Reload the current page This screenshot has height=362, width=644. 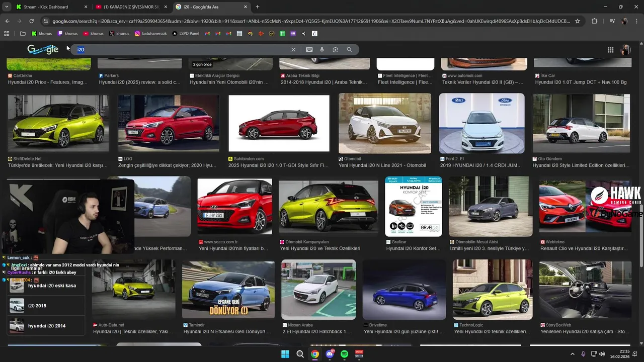(x=31, y=21)
